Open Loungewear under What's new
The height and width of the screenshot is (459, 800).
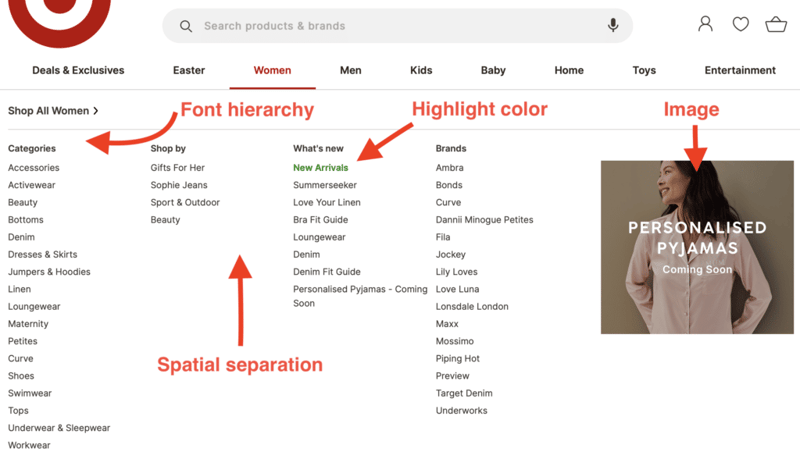click(x=319, y=237)
